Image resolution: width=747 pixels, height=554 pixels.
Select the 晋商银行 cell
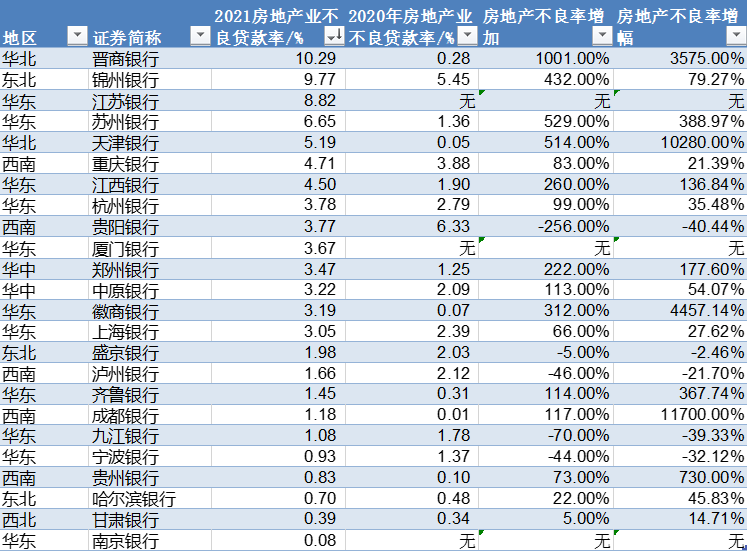point(150,58)
